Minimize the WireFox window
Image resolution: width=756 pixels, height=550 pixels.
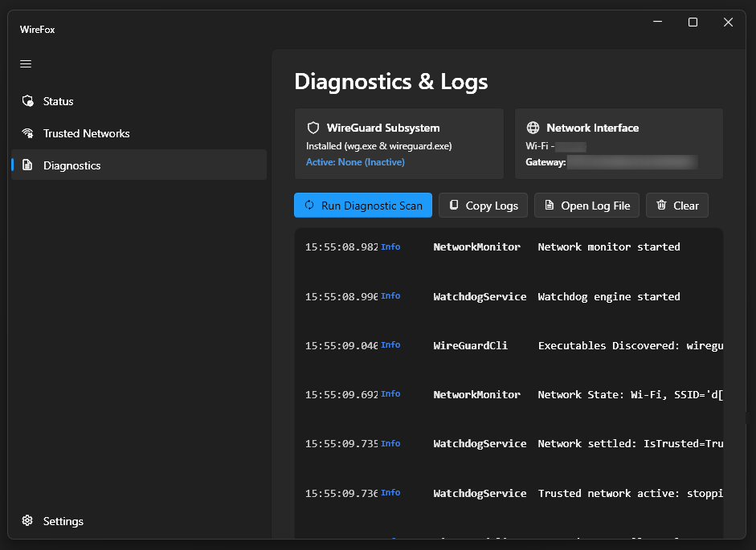tap(658, 22)
